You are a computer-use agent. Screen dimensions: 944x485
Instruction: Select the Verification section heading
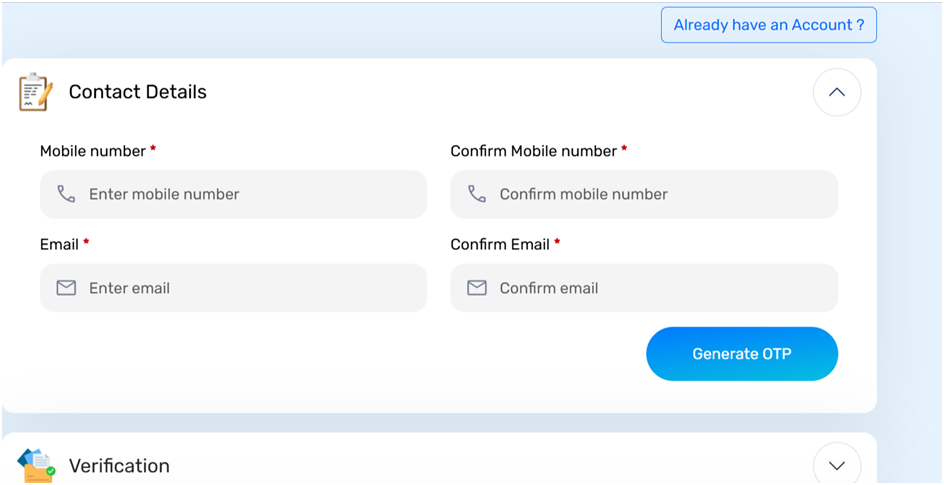tap(119, 466)
